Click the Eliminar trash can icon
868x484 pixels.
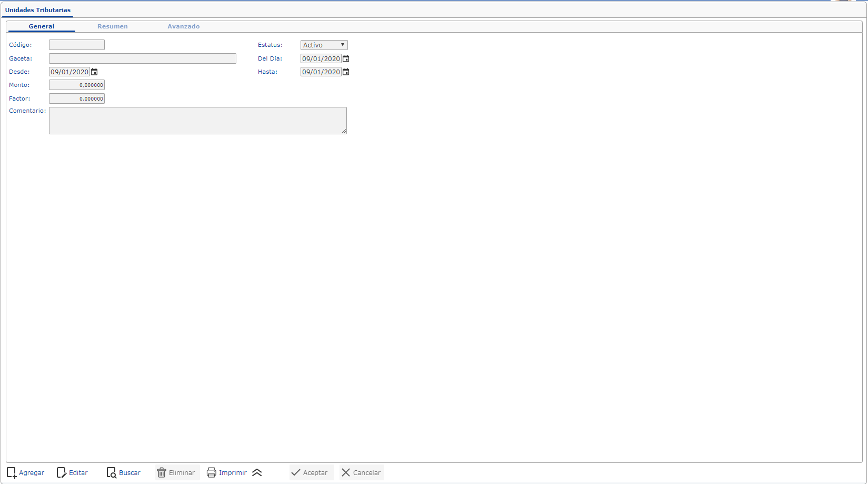(162, 473)
